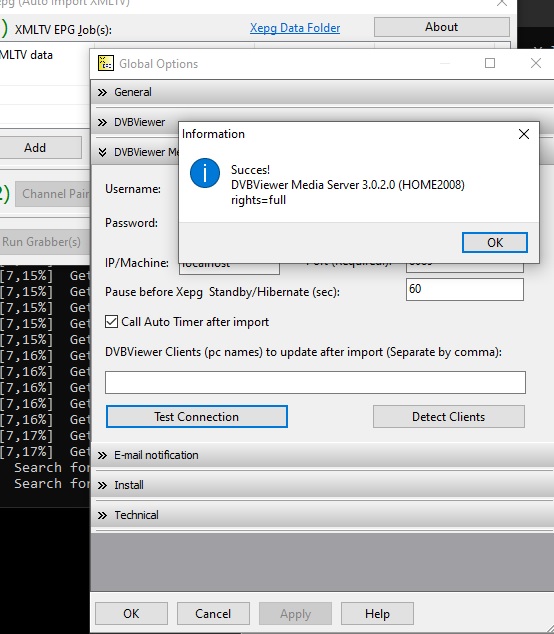Click the 'XMLTV EPG Job(s):' label
The image size is (554, 634).
pyautogui.click(x=63, y=30)
